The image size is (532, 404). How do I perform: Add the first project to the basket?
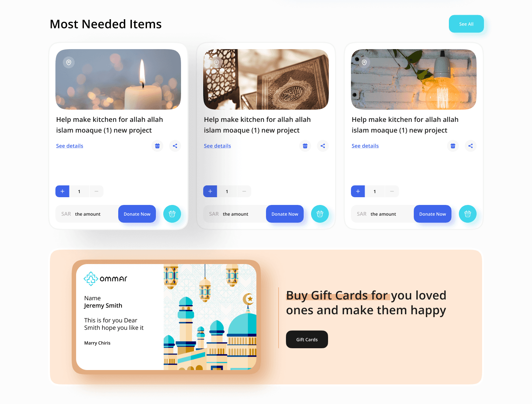pyautogui.click(x=172, y=214)
